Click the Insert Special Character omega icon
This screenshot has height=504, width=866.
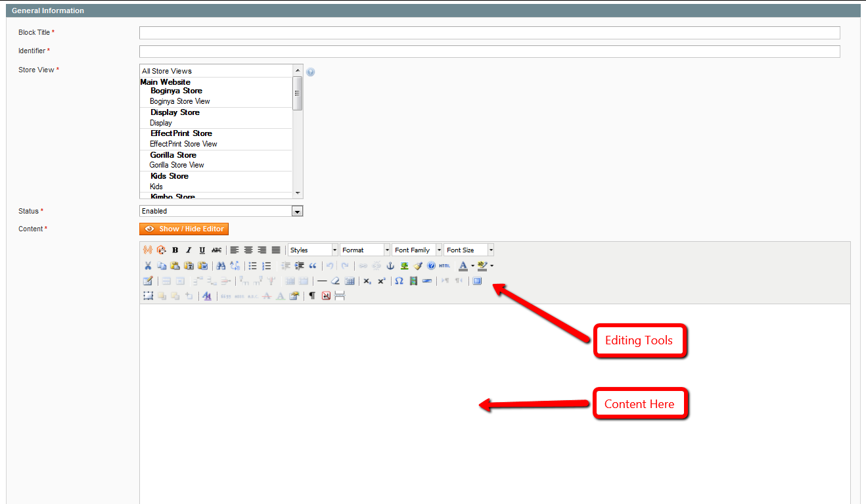(399, 281)
